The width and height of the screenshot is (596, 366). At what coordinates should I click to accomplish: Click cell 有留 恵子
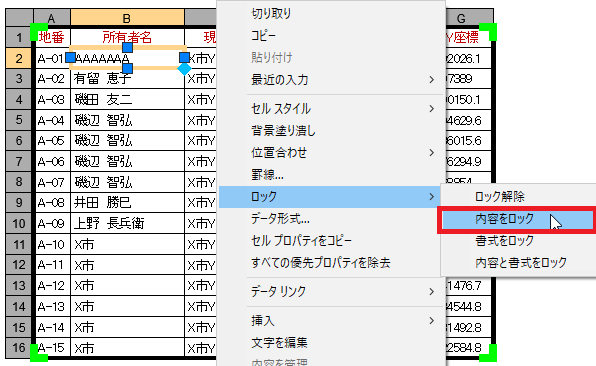(127, 79)
